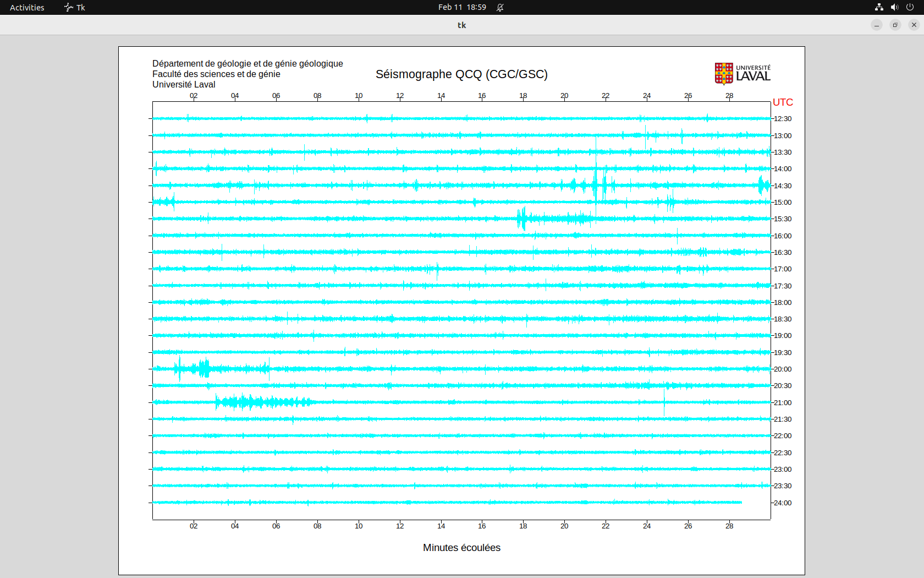Open the Feb 11 18:59 clock calendar
Image resolution: width=924 pixels, height=578 pixels.
[x=462, y=7]
